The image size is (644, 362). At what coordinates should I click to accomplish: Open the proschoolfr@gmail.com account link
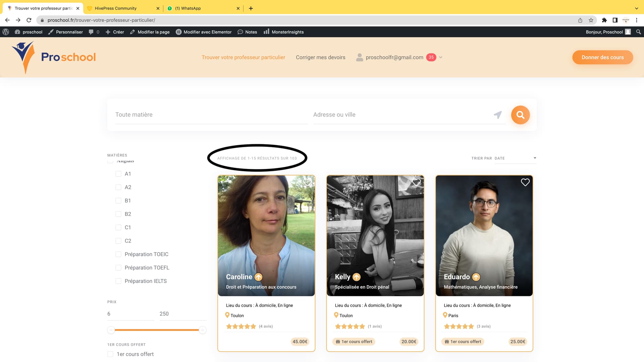click(394, 57)
